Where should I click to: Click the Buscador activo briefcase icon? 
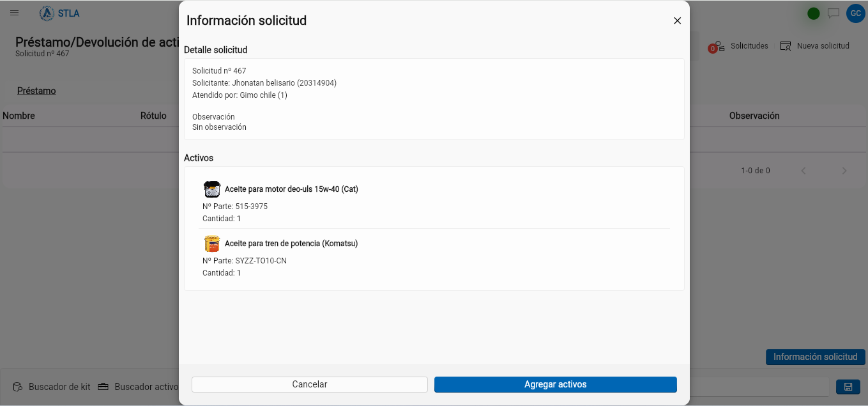pyautogui.click(x=103, y=387)
